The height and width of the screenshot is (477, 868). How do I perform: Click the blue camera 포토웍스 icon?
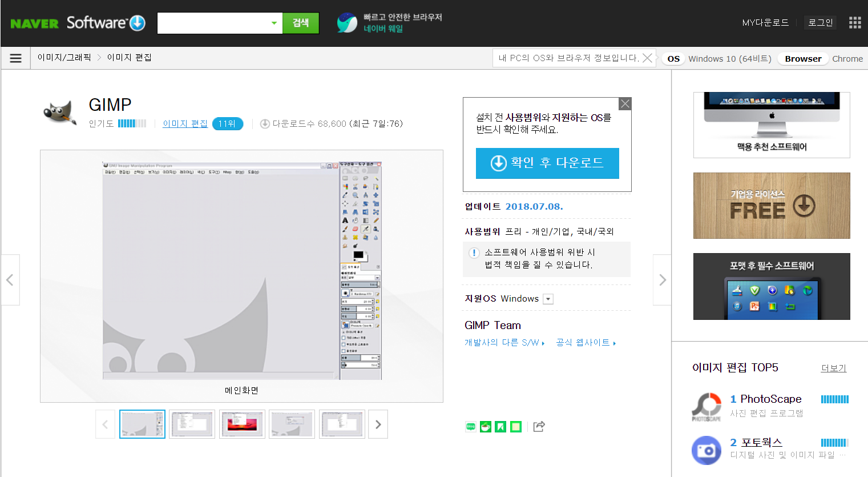point(706,450)
